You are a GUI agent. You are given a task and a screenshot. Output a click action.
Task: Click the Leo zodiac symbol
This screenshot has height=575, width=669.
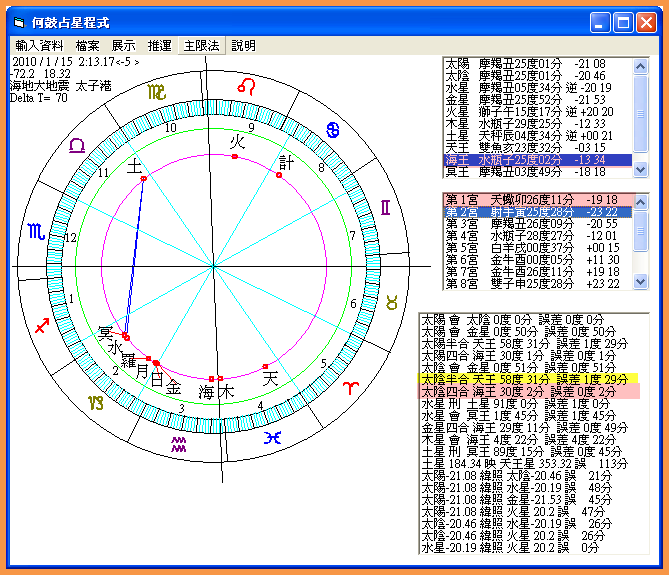coord(247,87)
